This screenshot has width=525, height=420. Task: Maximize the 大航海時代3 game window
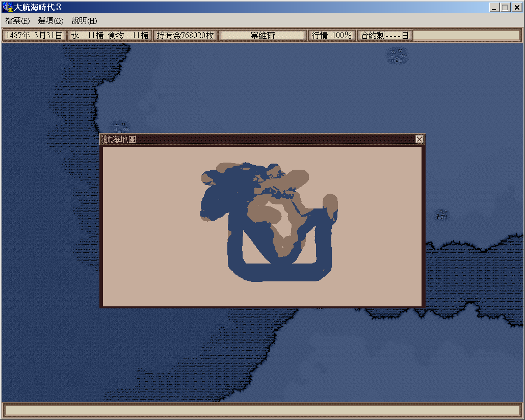point(505,7)
